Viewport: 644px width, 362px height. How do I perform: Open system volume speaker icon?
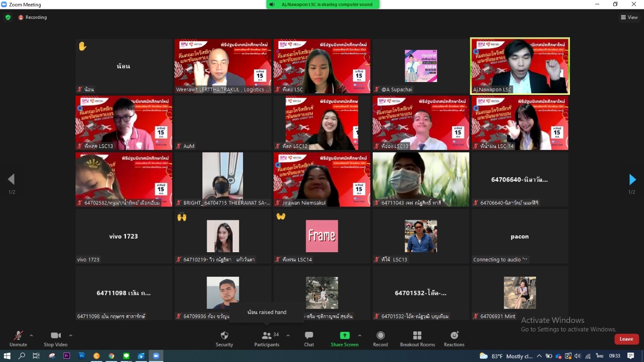[577, 356]
